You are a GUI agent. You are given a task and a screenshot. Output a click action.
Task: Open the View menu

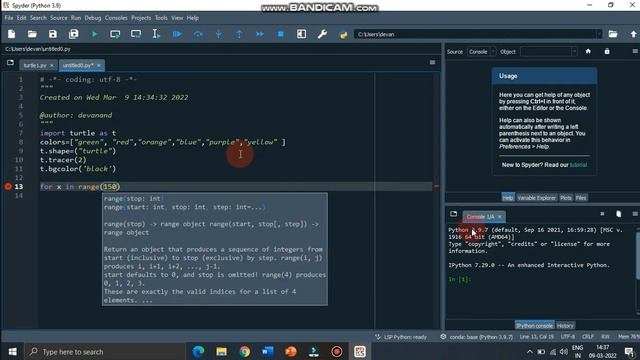pyautogui.click(x=177, y=18)
